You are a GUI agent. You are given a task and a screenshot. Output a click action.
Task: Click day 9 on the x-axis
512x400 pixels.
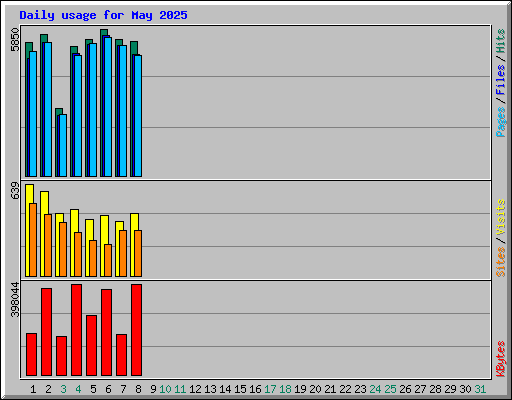(x=153, y=389)
